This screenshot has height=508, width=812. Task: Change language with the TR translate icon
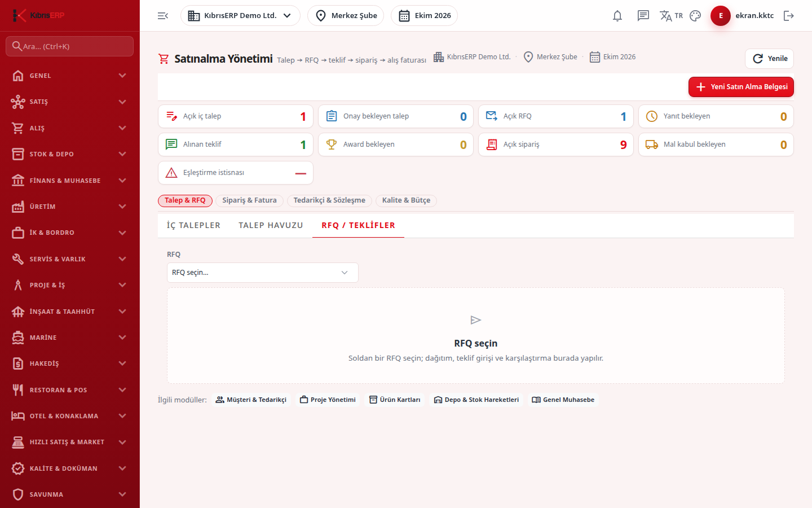671,16
